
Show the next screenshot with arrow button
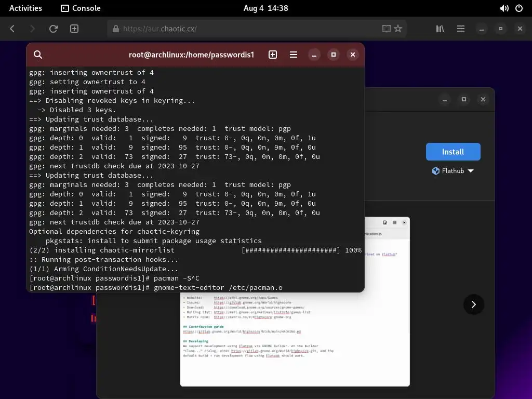point(474,304)
